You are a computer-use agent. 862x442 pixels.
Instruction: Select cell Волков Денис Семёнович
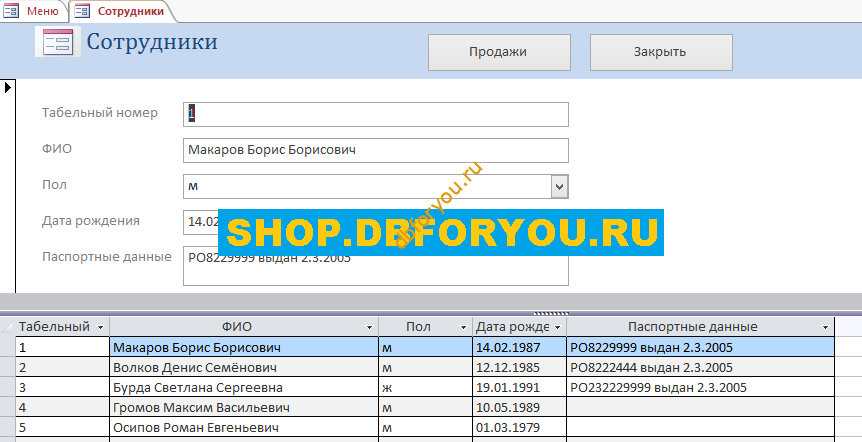point(244,367)
